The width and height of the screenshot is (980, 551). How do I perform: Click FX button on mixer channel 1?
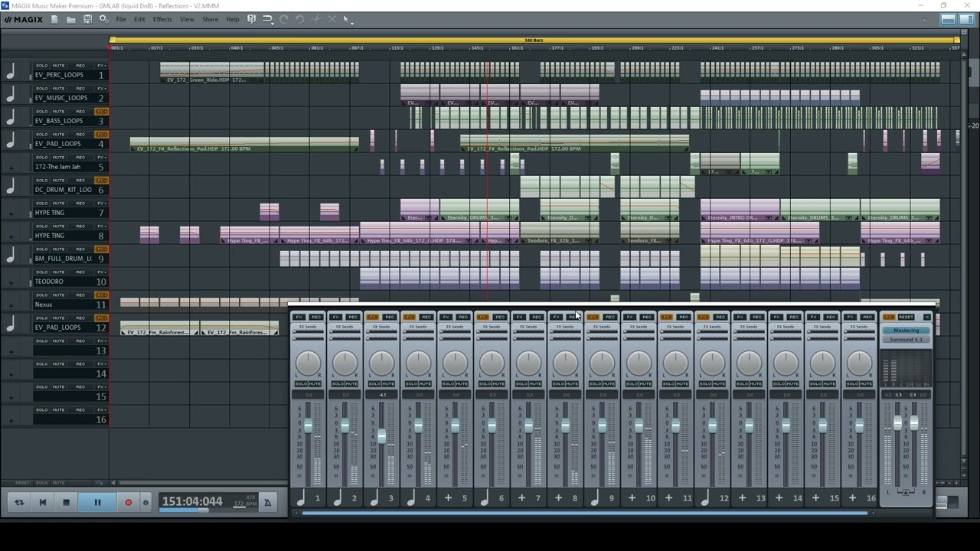(299, 317)
